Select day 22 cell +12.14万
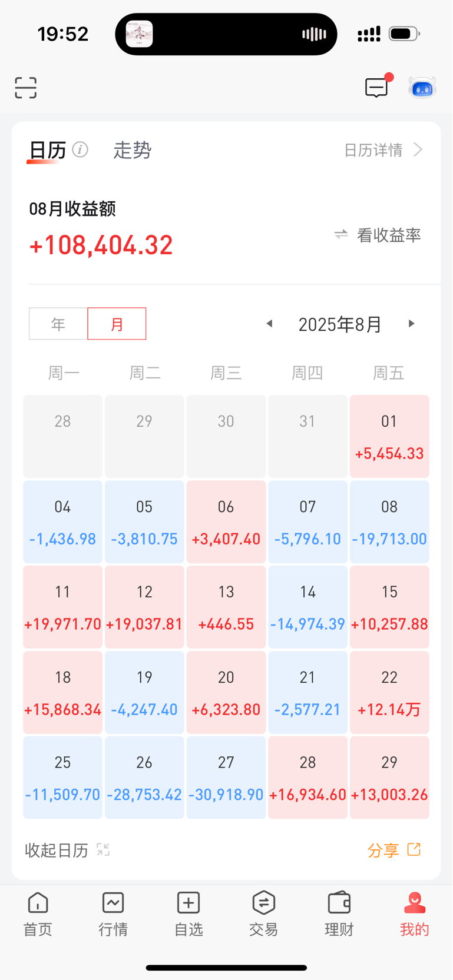 (x=389, y=692)
